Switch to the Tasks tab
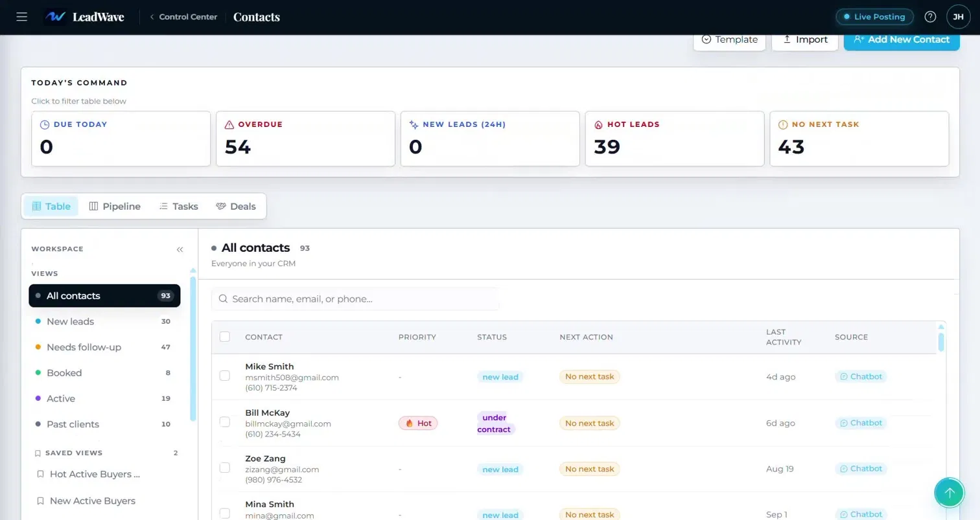The height and width of the screenshot is (520, 980). [x=178, y=206]
